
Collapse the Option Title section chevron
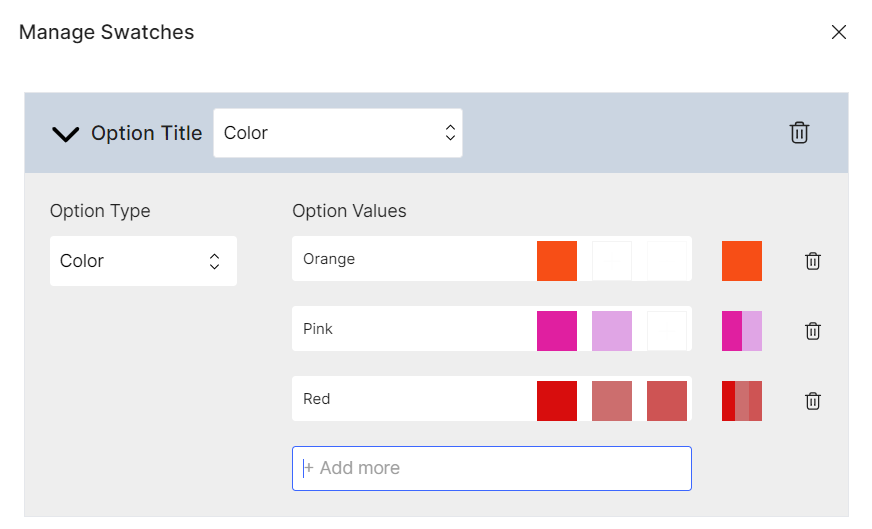coord(66,134)
